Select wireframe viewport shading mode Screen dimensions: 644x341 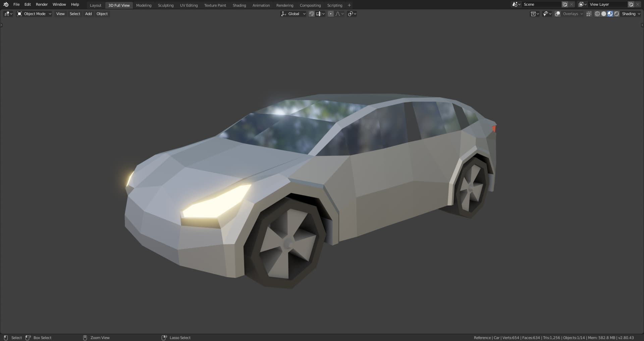(x=597, y=14)
